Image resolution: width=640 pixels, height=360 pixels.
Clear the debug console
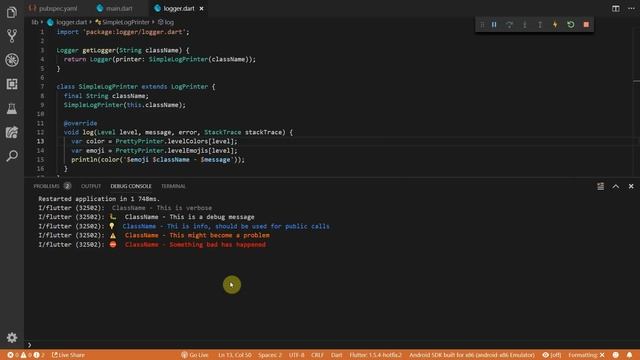(x=600, y=186)
